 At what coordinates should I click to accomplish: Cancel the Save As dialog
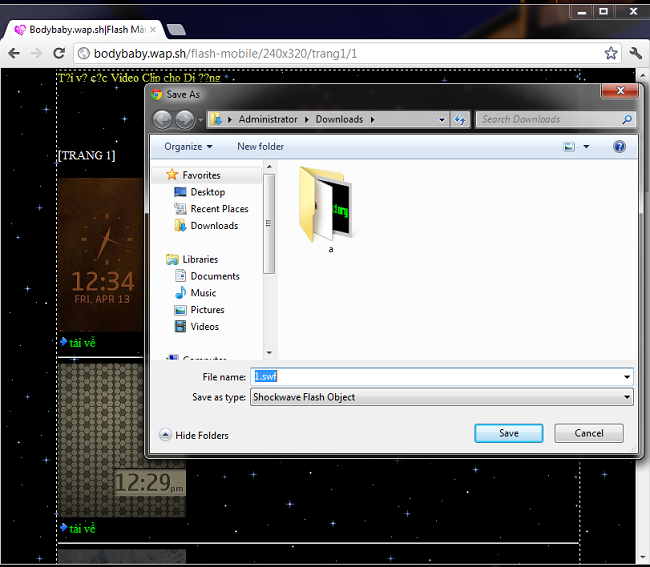click(x=589, y=433)
